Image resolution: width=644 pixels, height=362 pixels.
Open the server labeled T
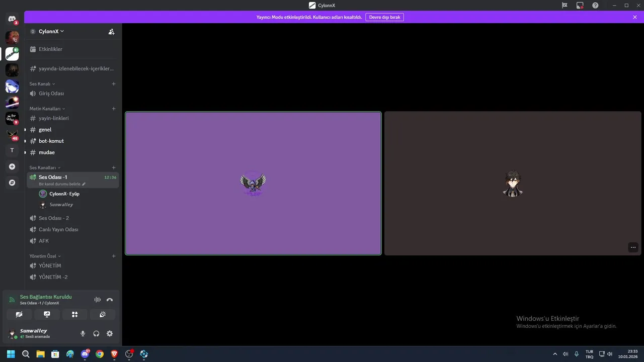tap(12, 150)
